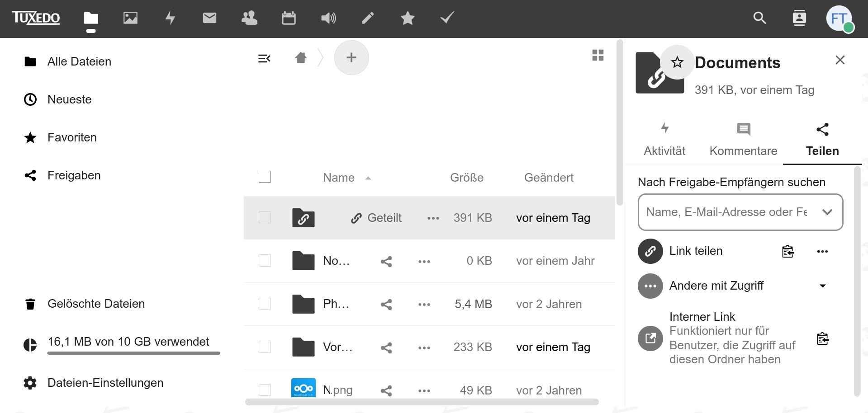868x413 pixels.
Task: Open the Calendar app icon
Action: pyautogui.click(x=289, y=18)
